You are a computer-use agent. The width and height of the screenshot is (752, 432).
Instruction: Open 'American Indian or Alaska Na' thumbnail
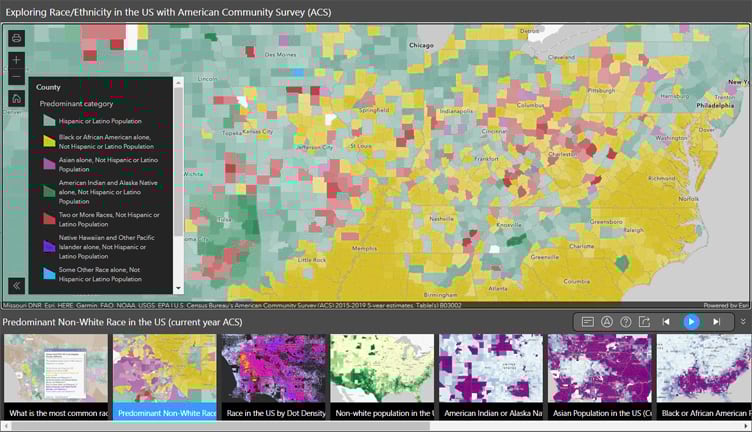(x=491, y=377)
